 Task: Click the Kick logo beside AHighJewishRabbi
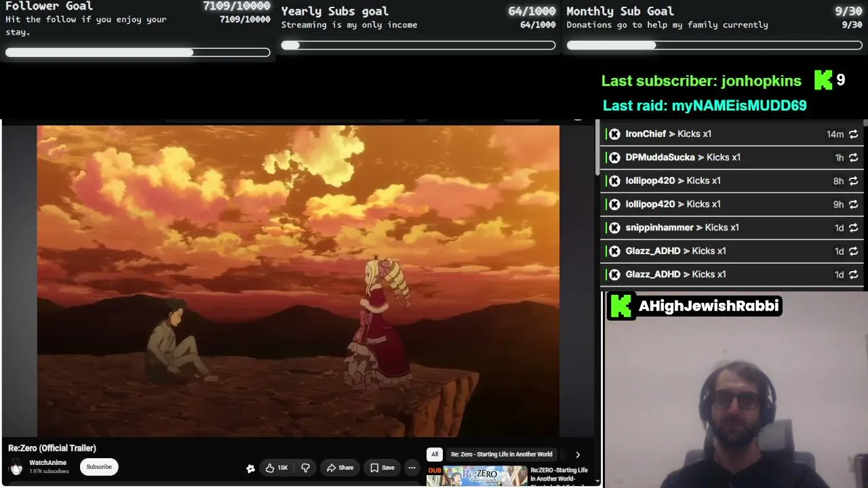[x=620, y=306]
